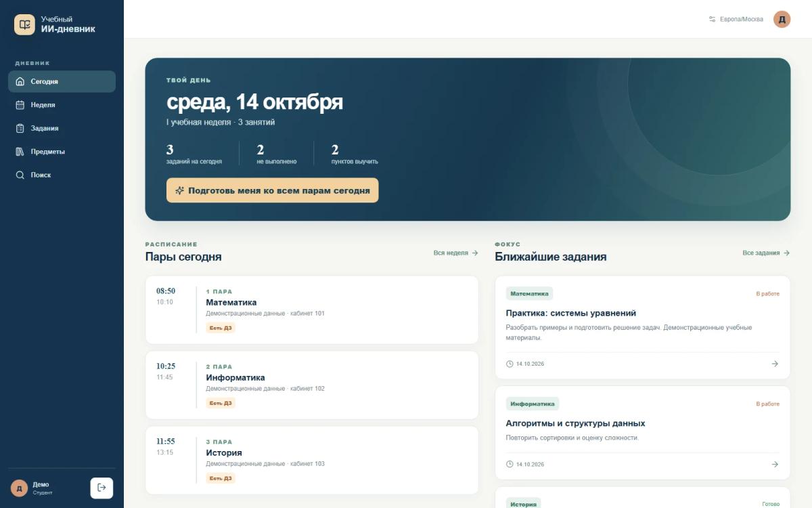Open the Сегодня sidebar item
812x508 pixels.
tap(62, 81)
